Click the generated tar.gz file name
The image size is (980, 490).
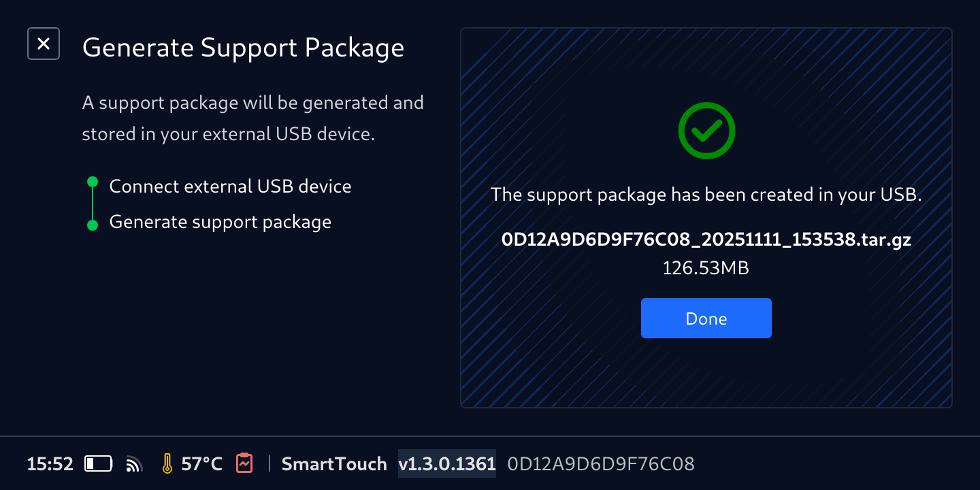click(706, 240)
